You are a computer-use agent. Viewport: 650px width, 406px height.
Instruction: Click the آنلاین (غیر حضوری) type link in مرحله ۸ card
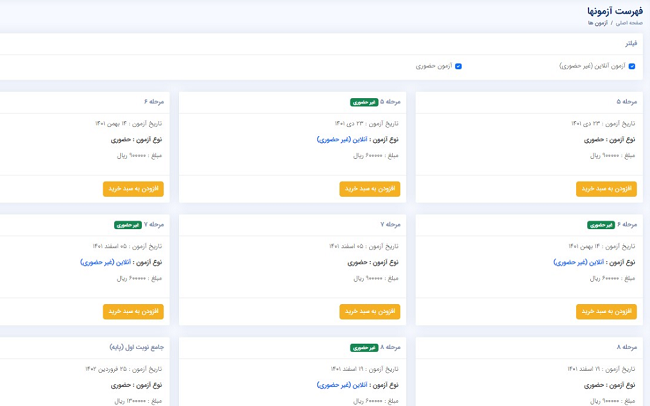tap(342, 385)
